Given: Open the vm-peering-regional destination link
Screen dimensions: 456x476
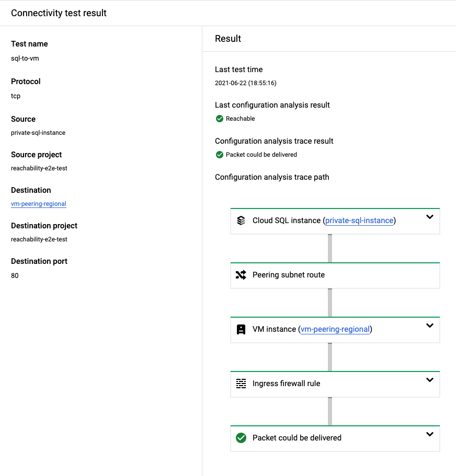Looking at the screenshot, I should 38,204.
